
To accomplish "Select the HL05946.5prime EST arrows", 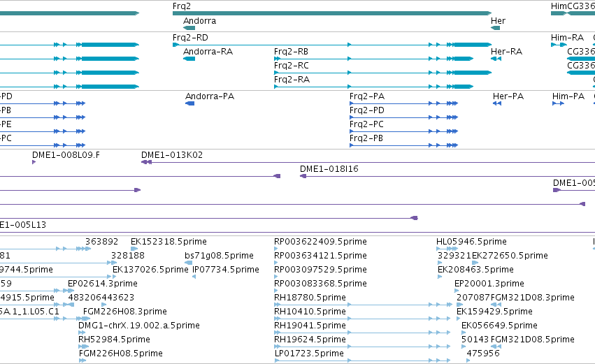I will click(447, 249).
